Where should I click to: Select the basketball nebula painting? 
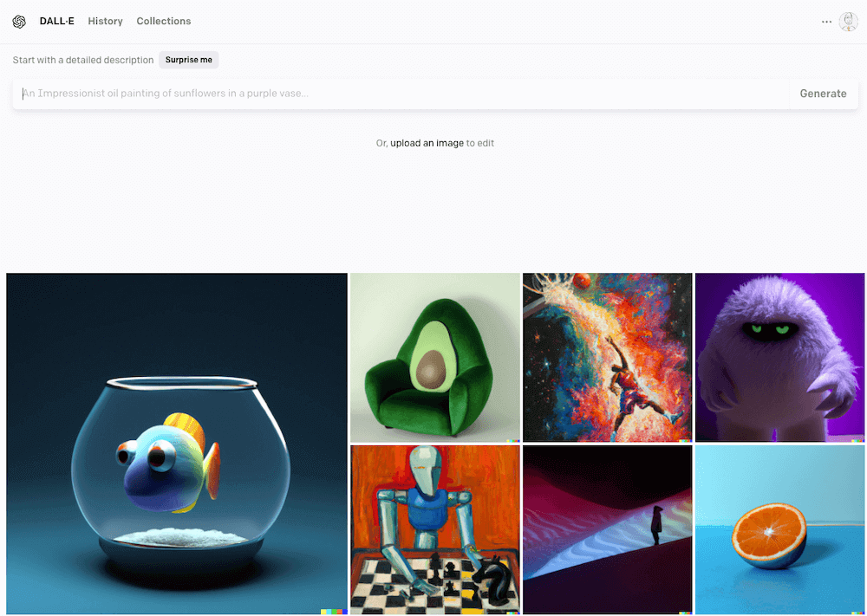point(607,358)
